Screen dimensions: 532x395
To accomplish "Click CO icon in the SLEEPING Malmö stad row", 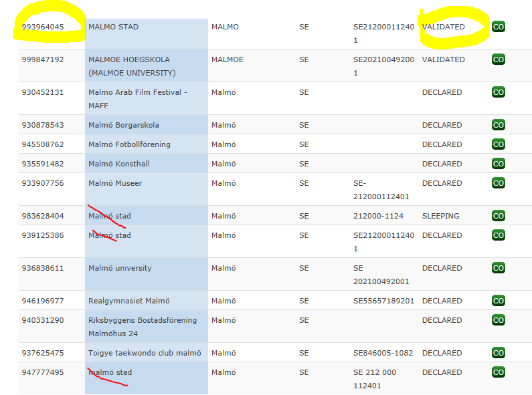I will tap(499, 216).
